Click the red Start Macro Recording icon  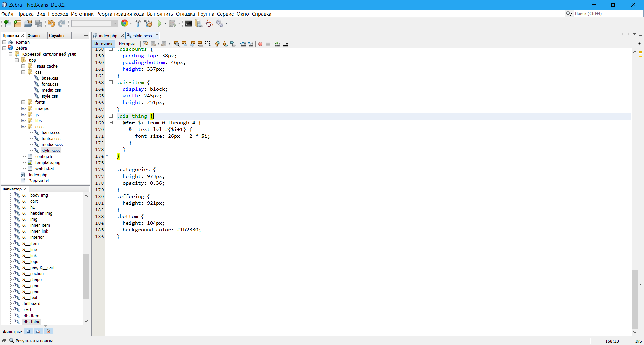[260, 44]
